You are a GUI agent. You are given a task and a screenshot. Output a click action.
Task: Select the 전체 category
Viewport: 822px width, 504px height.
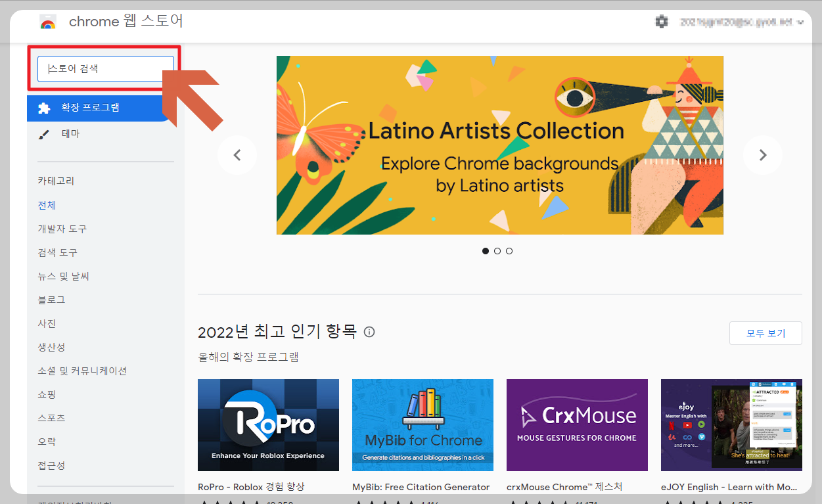pyautogui.click(x=47, y=205)
